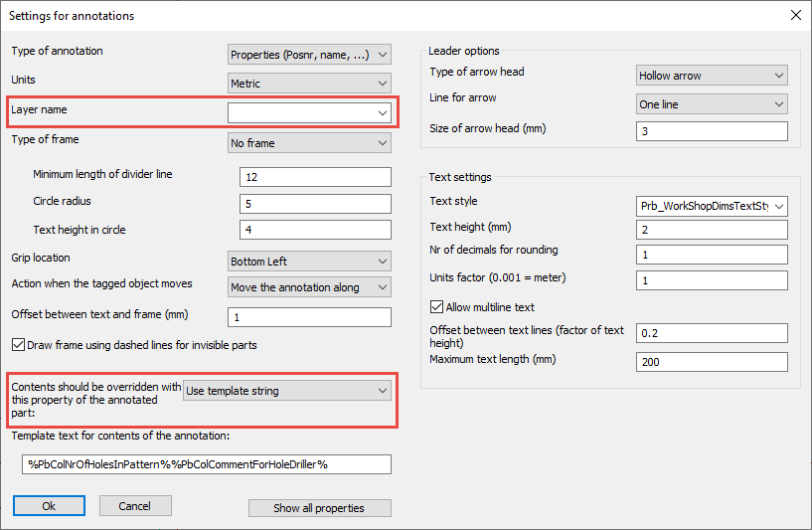Select the Size of arrow head field
The height and width of the screenshot is (530, 812).
pos(711,131)
